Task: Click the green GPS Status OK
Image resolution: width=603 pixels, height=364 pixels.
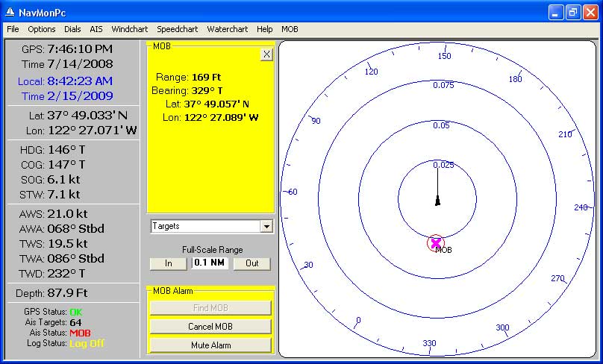Action: click(76, 312)
